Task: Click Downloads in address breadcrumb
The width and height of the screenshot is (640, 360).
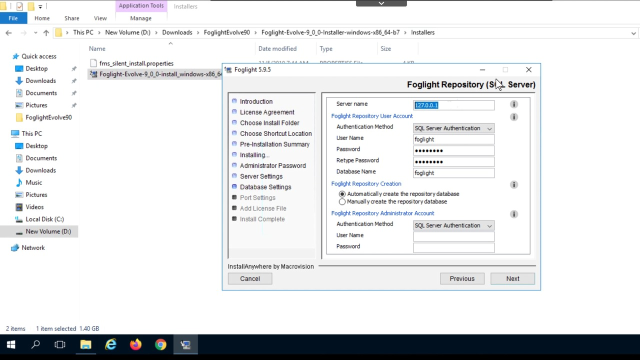Action: pyautogui.click(x=177, y=33)
